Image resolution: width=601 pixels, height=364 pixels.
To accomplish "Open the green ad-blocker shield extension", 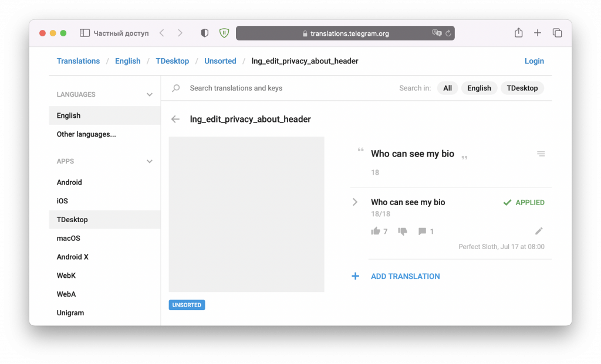I will point(224,33).
